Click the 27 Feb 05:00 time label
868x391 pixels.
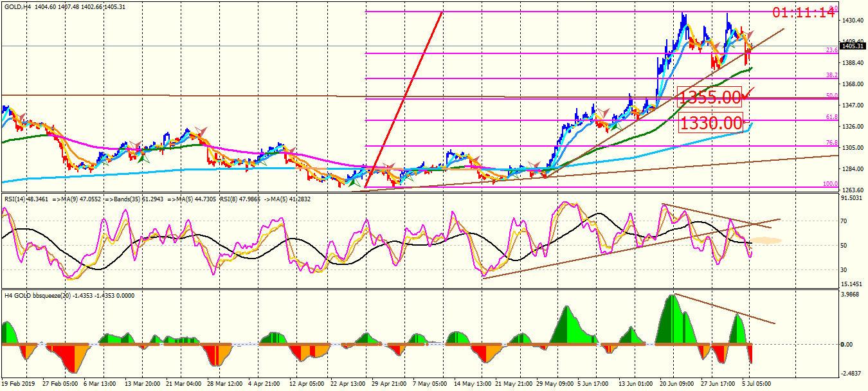click(62, 384)
